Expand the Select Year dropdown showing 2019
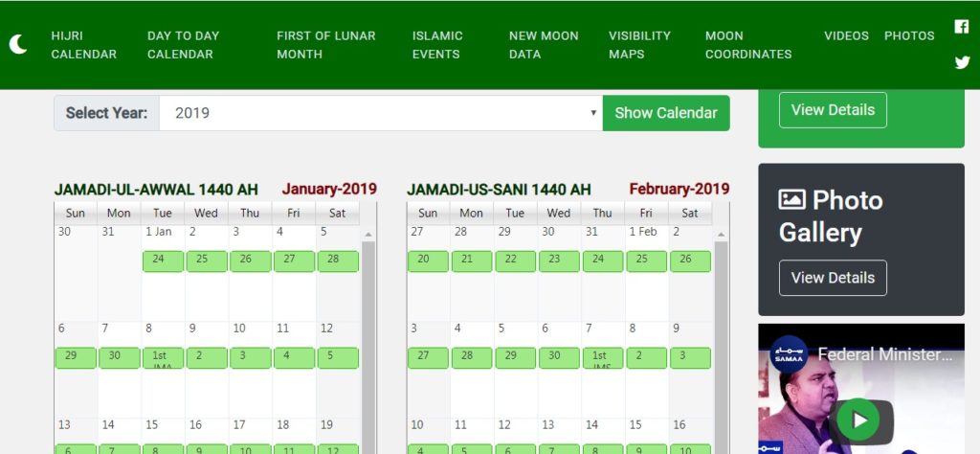 pyautogui.click(x=381, y=113)
